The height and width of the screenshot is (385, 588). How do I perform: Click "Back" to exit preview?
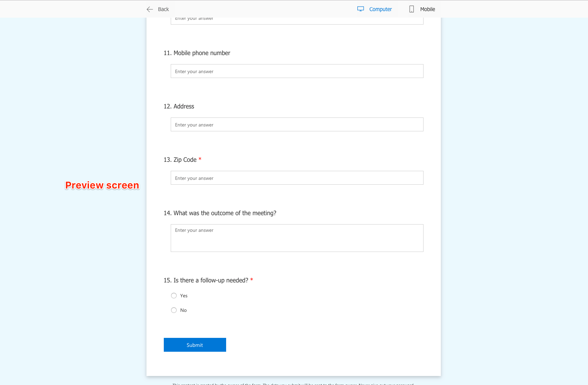coord(163,9)
